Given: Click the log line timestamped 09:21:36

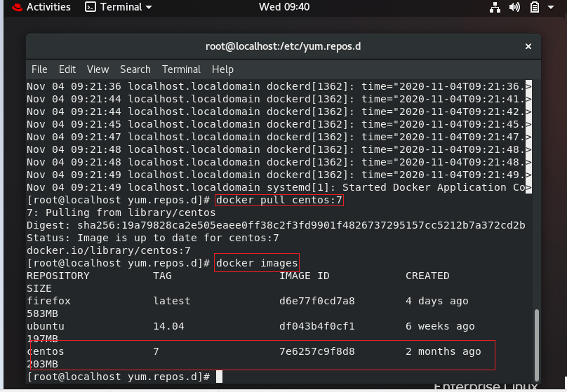Looking at the screenshot, I should tap(279, 86).
